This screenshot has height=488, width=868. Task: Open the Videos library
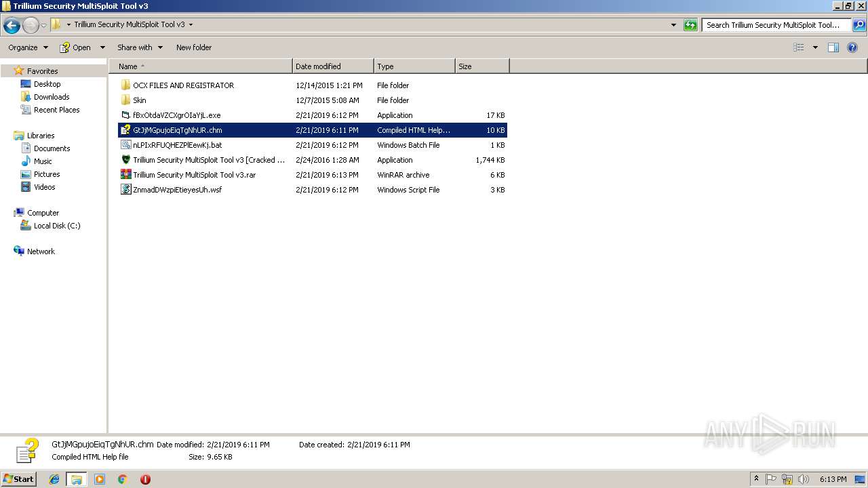click(44, 187)
